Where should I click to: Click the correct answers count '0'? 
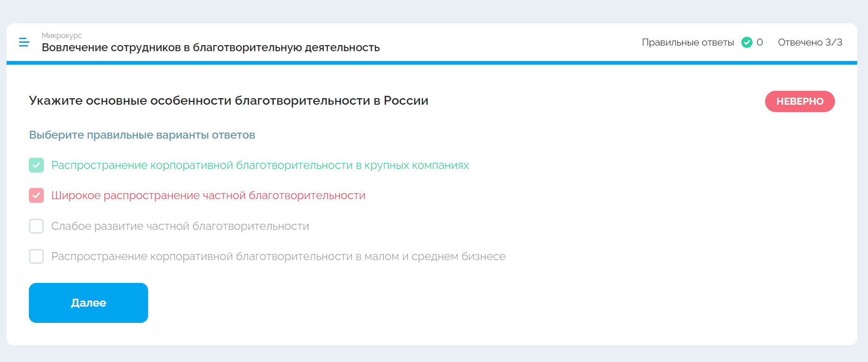[759, 42]
